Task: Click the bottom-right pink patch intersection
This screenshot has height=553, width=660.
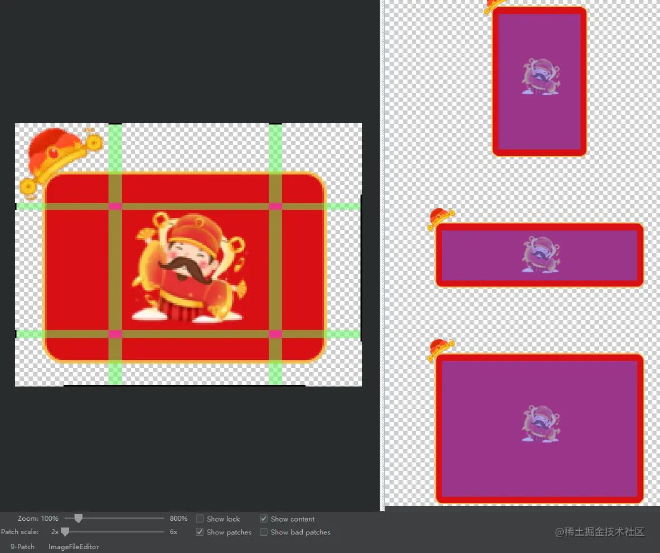Action: pyautogui.click(x=275, y=333)
